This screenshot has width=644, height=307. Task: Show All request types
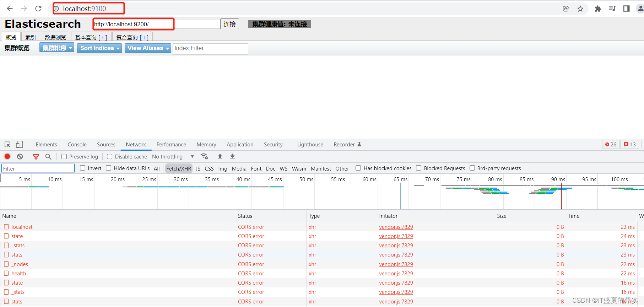click(x=157, y=168)
